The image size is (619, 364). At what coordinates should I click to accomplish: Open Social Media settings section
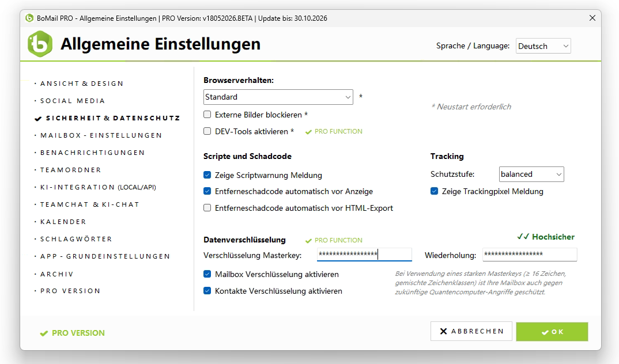73,101
